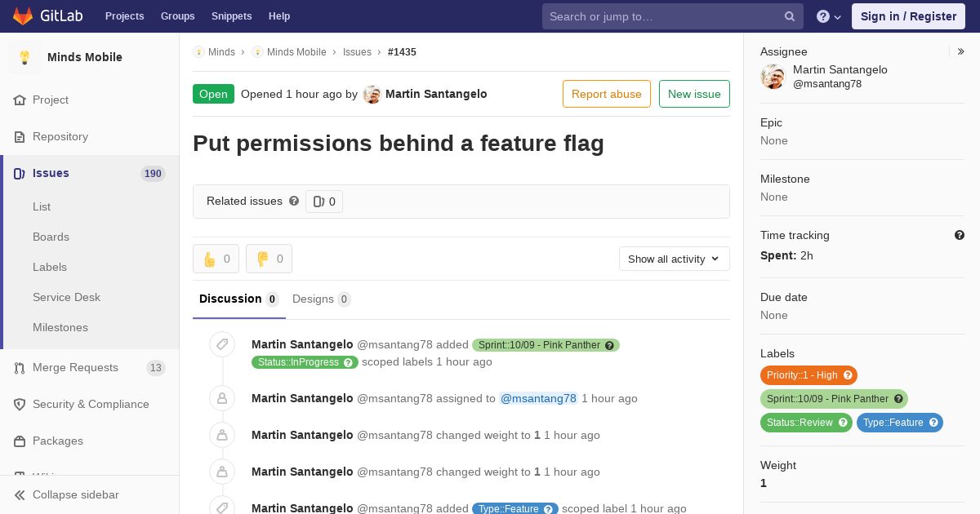Open Boards under Issues in sidebar
980x514 pixels.
(51, 237)
